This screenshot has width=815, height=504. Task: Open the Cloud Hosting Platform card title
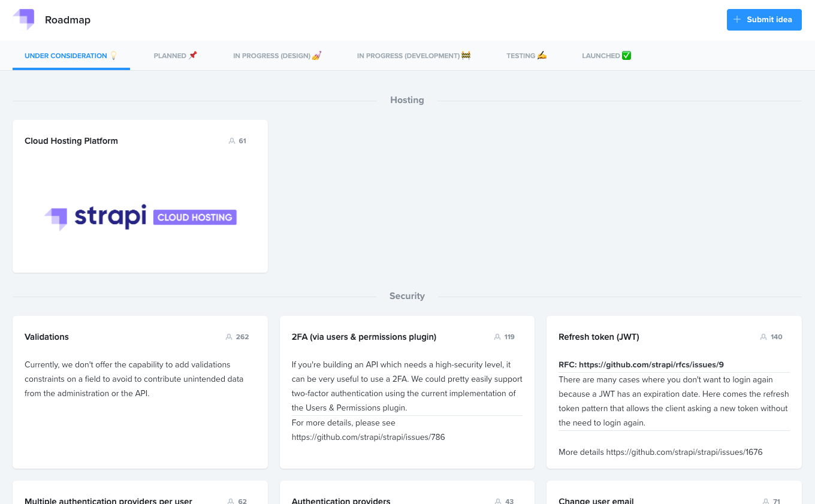pyautogui.click(x=71, y=141)
